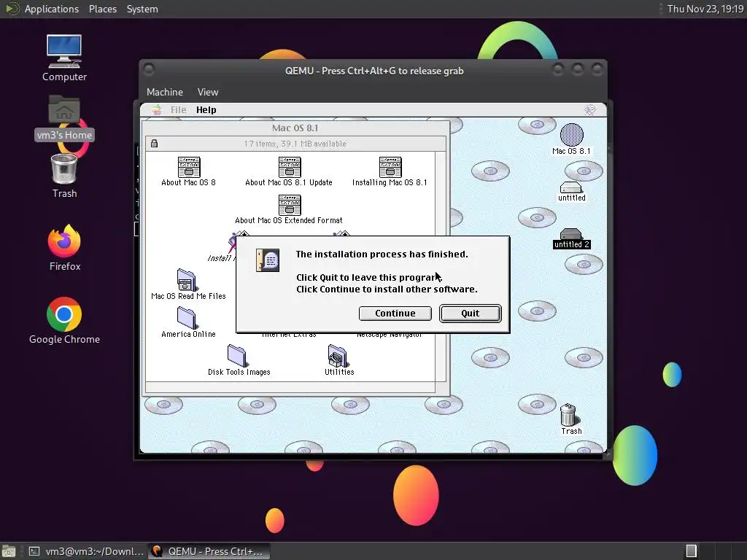Click the QEMU window title bar

click(x=374, y=71)
